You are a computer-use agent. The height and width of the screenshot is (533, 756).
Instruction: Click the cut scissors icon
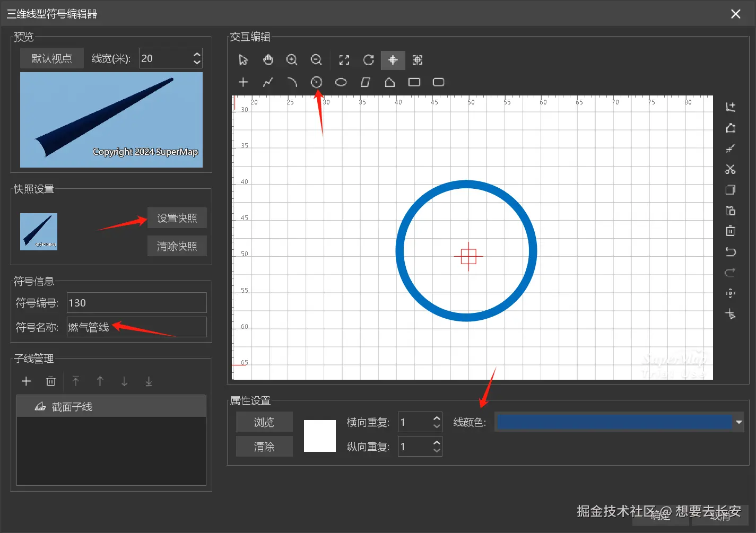pos(731,169)
